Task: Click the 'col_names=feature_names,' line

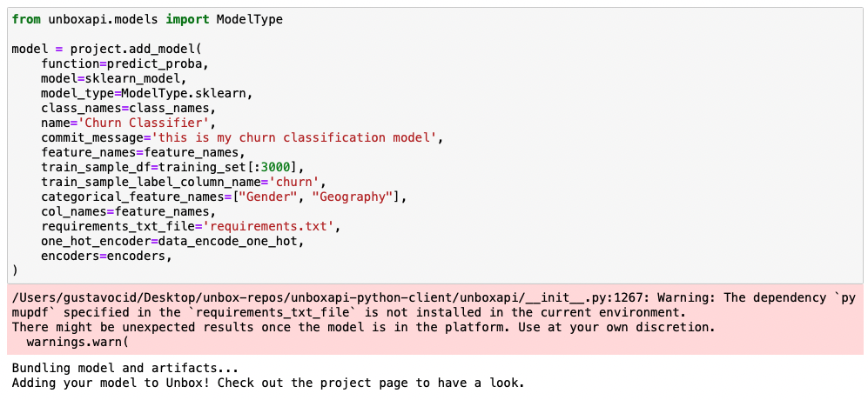Action: 129,211
